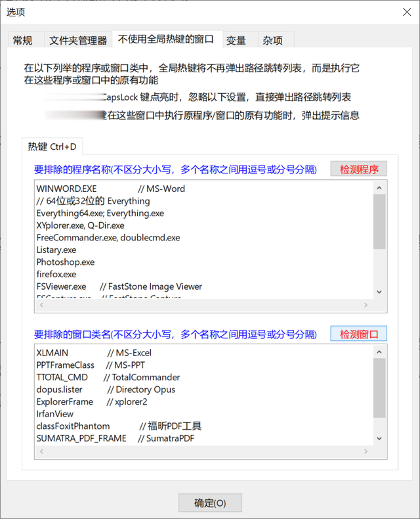The height and width of the screenshot is (519, 420).
Task: Select the 不使用全局热键的窗口 tab
Action: [167, 39]
